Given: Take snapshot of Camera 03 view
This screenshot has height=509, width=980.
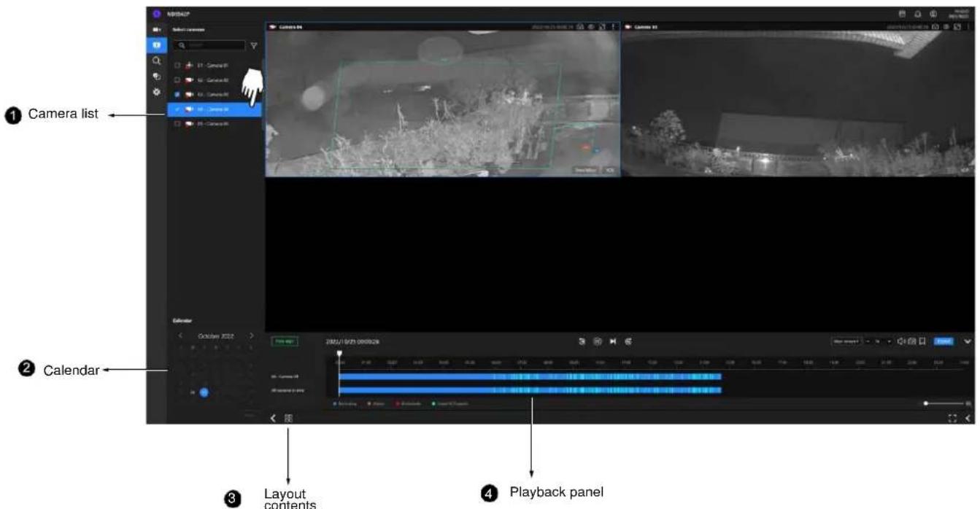Looking at the screenshot, I should pos(935,27).
